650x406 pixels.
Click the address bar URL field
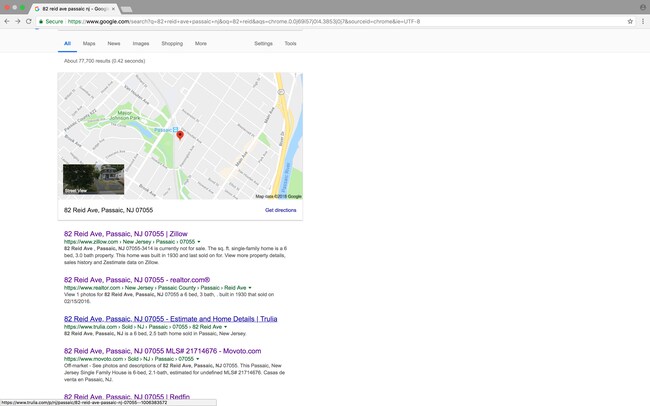point(332,21)
